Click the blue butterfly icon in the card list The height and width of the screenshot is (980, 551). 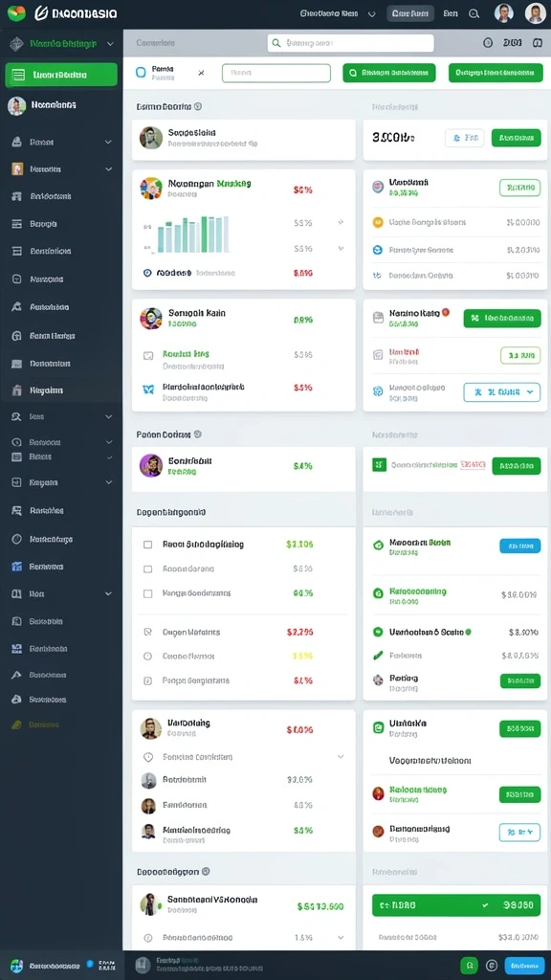point(148,390)
